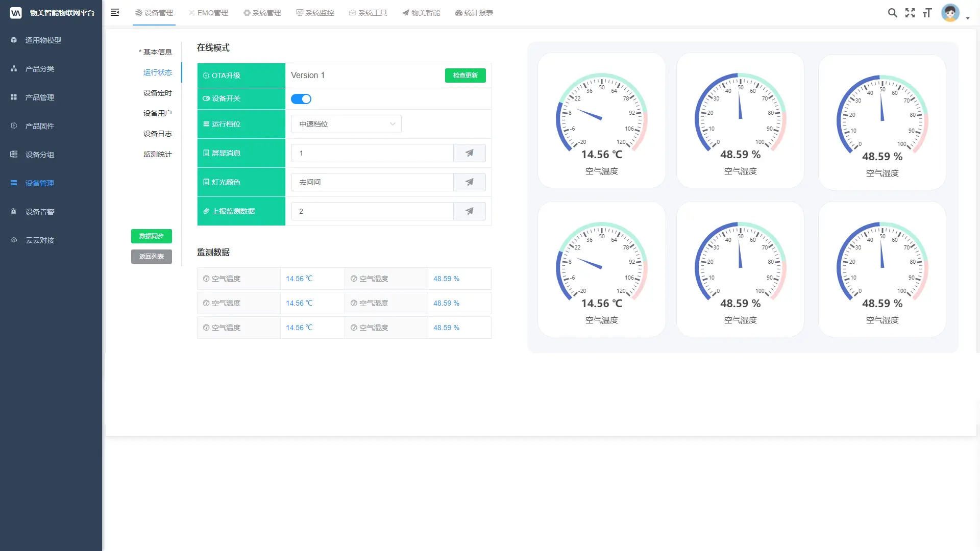Toggle the 设备开关 switch off

coord(301,98)
